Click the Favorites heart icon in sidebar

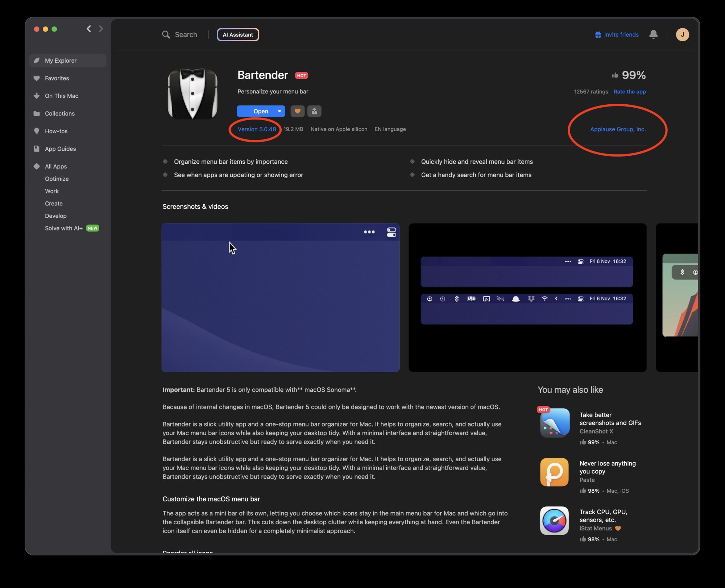coord(37,78)
